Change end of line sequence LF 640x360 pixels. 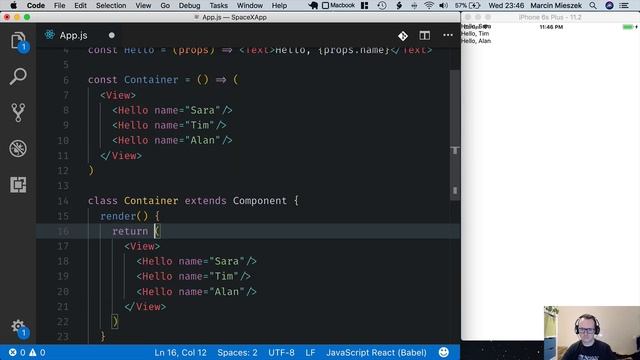[310, 353]
